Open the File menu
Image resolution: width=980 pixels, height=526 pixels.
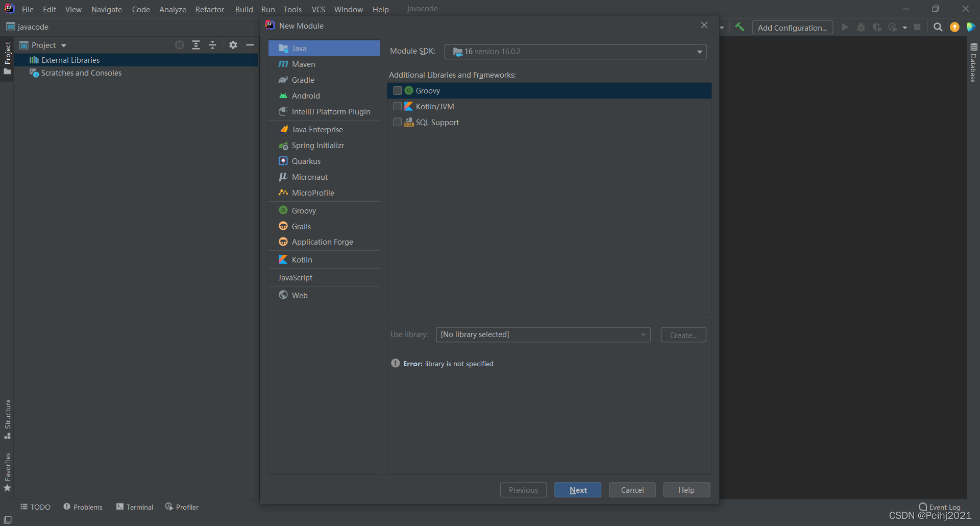(x=28, y=9)
